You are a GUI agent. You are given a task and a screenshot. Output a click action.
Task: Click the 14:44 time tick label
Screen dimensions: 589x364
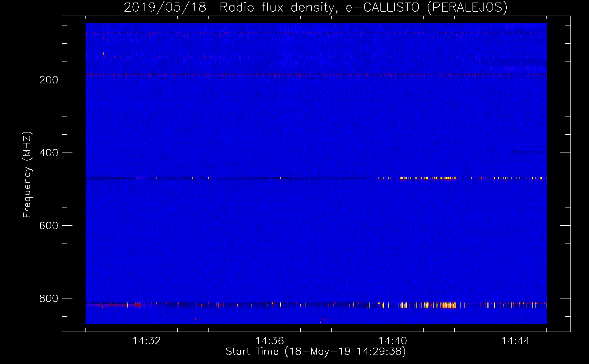(x=516, y=341)
